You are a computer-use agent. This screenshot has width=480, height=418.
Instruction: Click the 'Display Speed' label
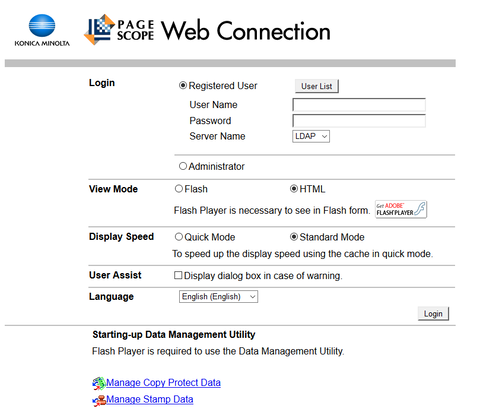[121, 237]
